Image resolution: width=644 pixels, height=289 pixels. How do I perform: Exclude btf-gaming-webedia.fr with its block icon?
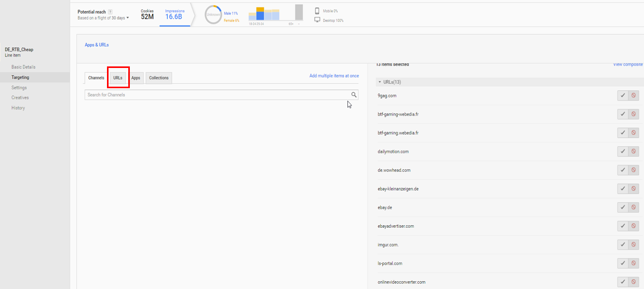click(634, 114)
